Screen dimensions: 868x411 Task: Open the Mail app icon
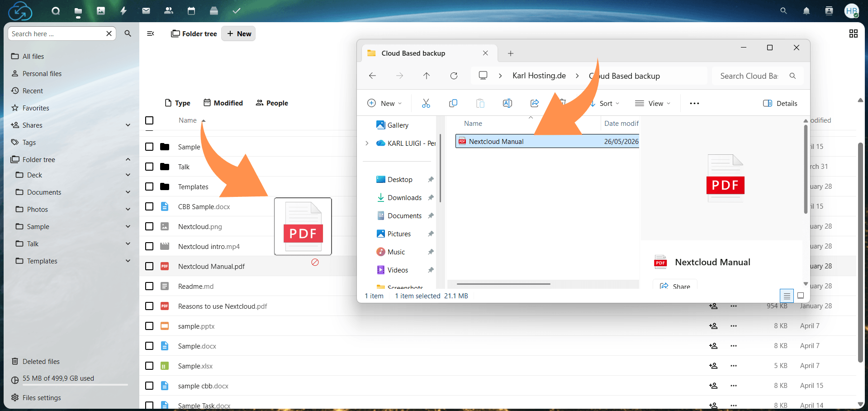click(x=146, y=11)
